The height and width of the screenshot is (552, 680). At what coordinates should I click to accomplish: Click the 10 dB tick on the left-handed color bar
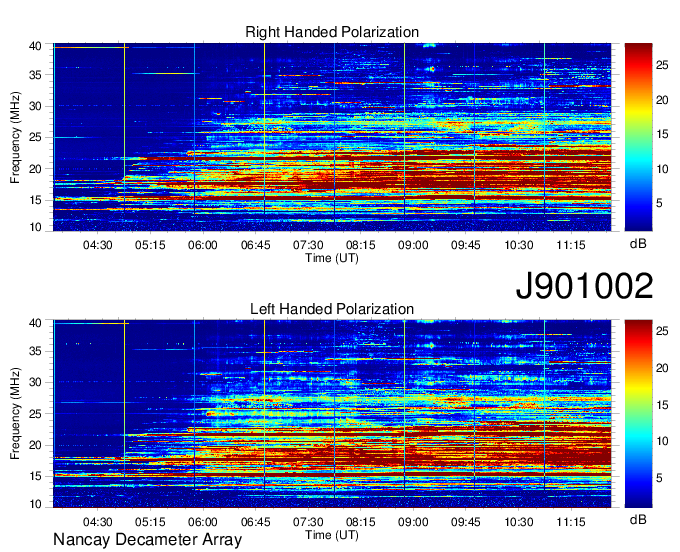click(662, 441)
